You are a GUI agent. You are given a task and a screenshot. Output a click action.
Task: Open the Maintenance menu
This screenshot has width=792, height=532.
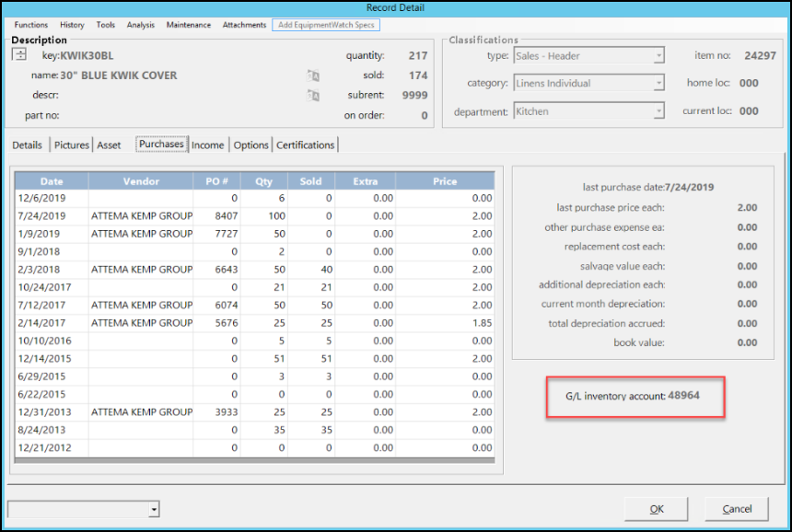point(188,25)
